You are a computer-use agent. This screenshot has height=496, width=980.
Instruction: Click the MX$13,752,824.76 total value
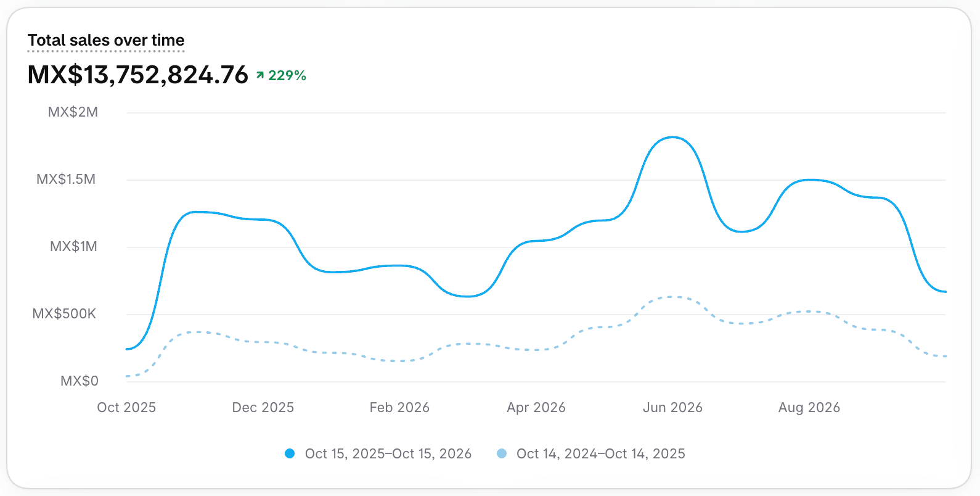coord(138,75)
